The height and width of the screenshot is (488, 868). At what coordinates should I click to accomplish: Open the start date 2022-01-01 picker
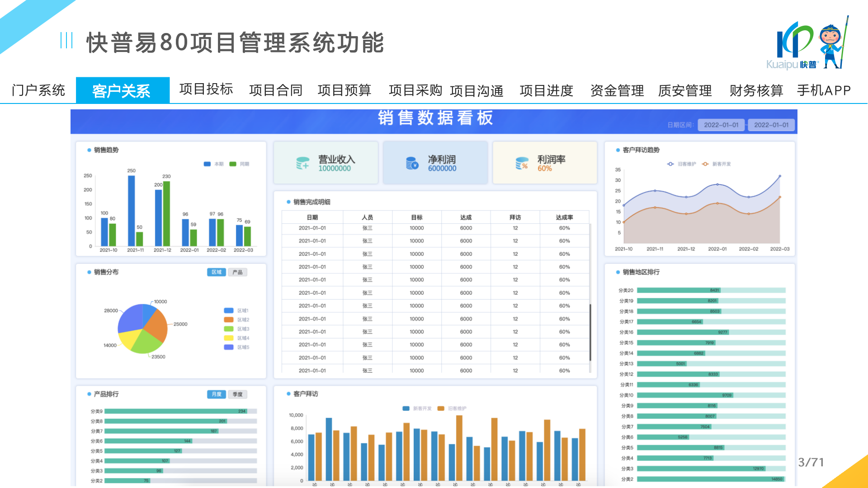[x=721, y=125]
